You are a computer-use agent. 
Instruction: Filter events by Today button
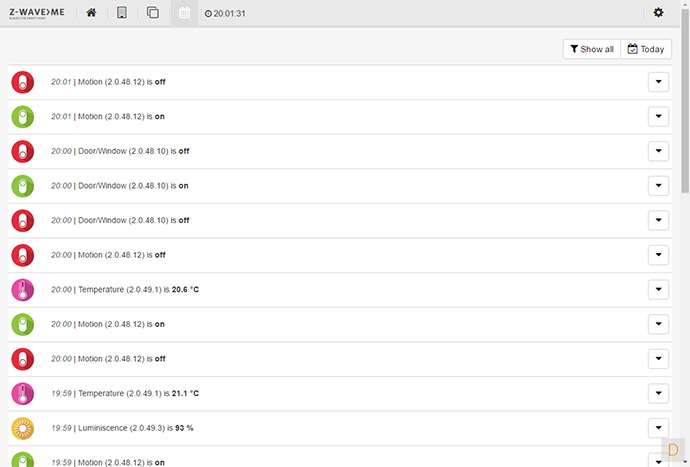point(646,49)
